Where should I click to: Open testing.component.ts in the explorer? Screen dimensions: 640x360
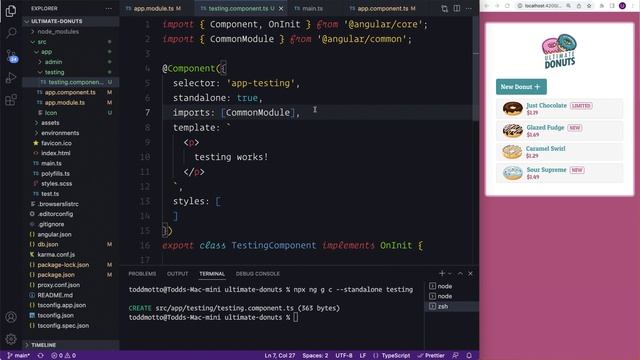[71, 82]
